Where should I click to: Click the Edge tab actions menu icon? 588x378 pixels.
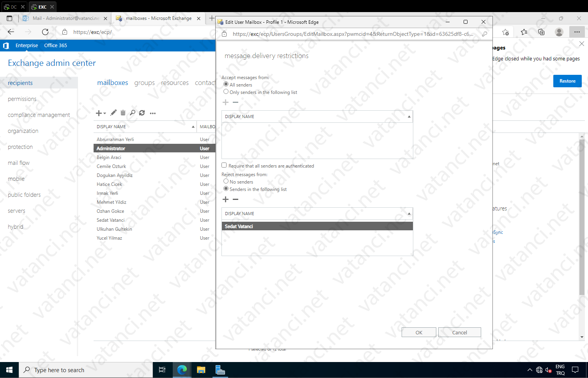point(9,18)
